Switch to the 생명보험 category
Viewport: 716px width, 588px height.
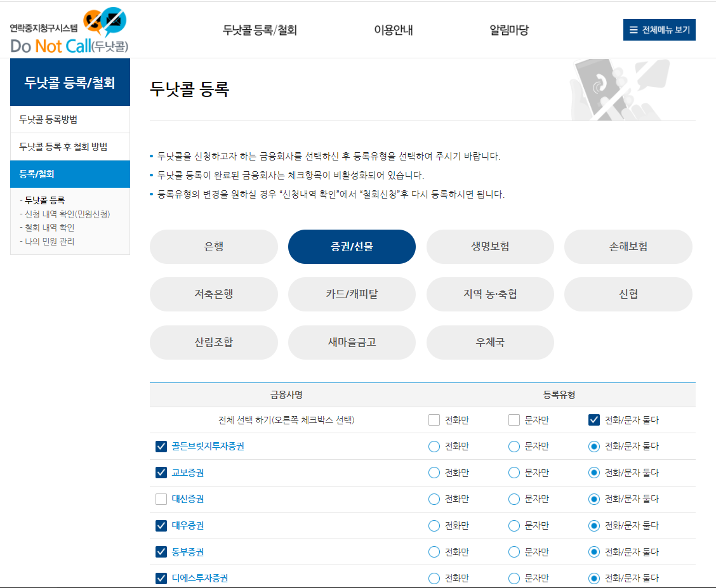coord(490,247)
